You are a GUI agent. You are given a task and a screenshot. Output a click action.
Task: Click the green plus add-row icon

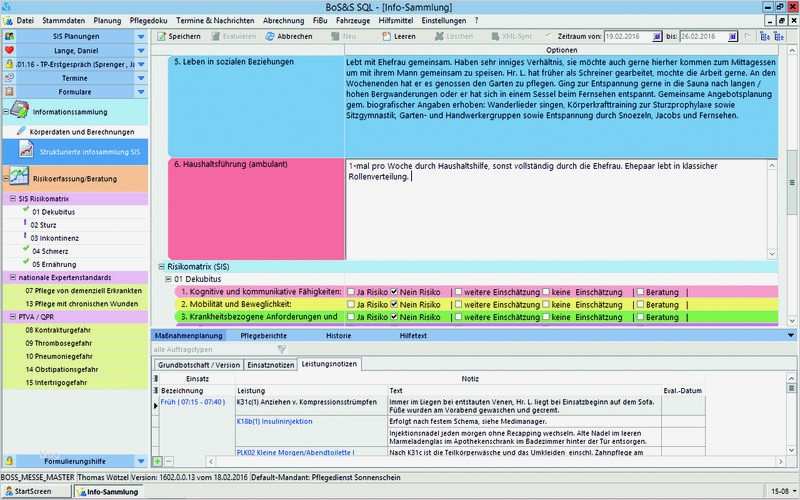tap(157, 461)
